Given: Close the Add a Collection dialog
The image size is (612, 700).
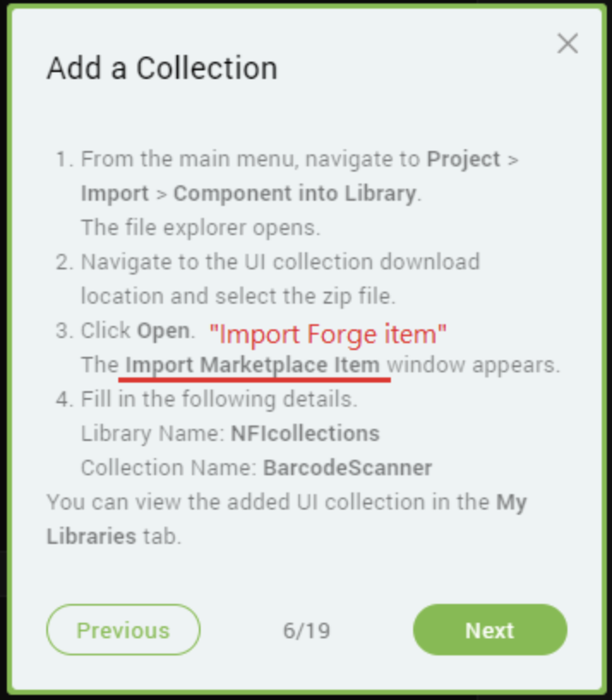Looking at the screenshot, I should coord(567,44).
